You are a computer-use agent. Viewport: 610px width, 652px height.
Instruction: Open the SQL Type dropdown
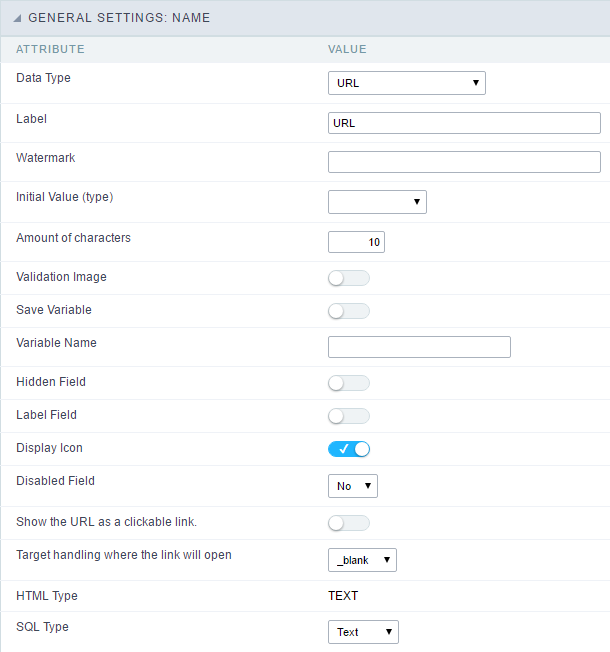point(363,632)
